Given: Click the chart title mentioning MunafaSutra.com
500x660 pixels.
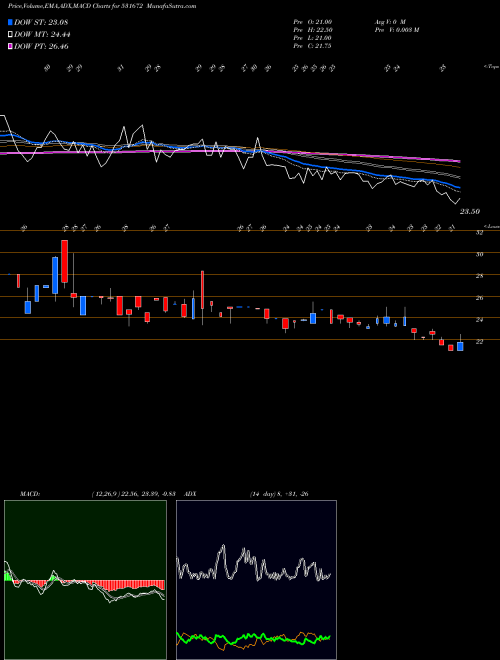Looking at the screenshot, I should pyautogui.click(x=102, y=6).
